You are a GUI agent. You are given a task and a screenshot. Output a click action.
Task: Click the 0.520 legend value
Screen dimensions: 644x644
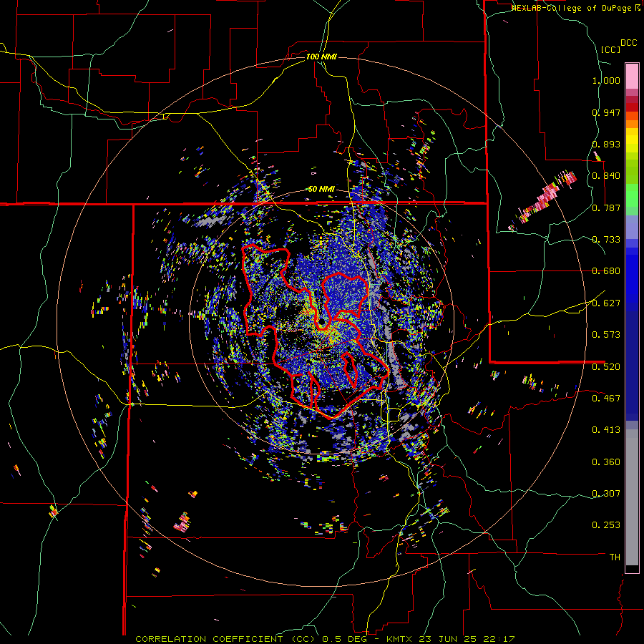point(606,367)
